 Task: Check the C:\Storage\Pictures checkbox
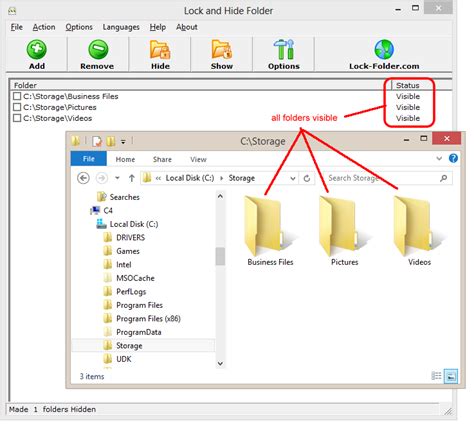pos(17,107)
